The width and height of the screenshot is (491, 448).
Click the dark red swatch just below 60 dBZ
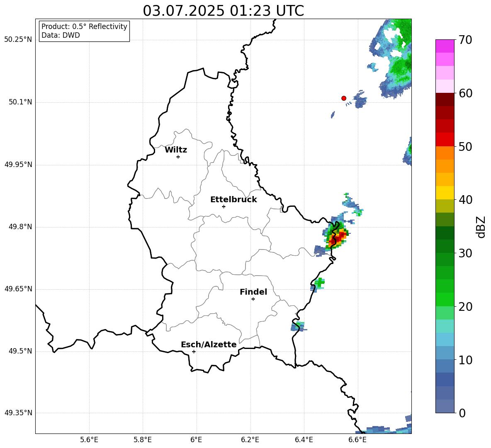445,99
